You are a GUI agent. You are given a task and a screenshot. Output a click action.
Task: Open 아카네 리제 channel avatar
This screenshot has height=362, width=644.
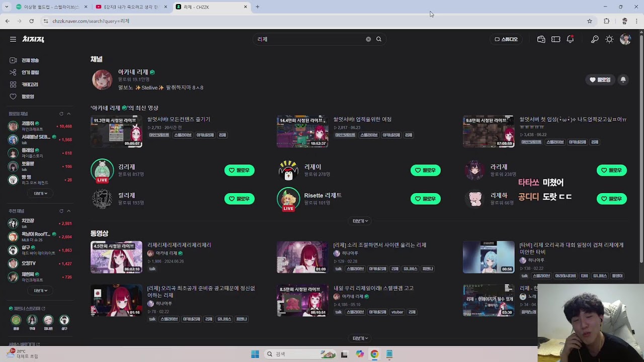point(102,80)
